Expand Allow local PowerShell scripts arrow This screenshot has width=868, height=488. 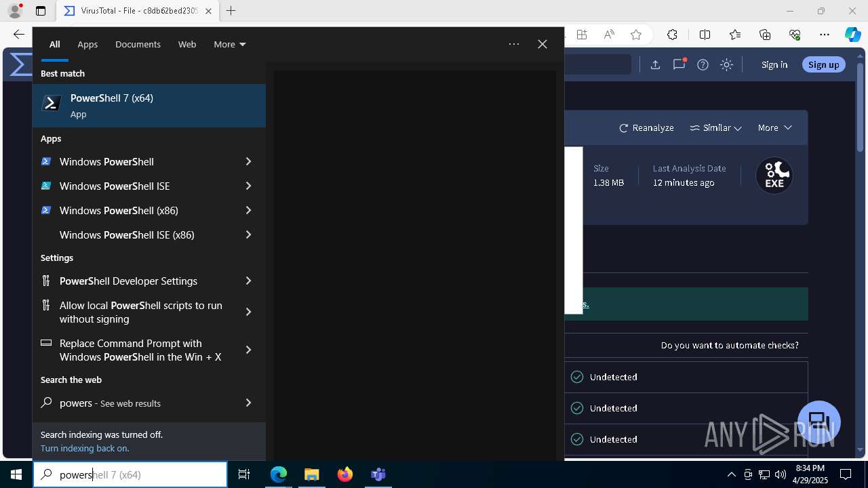pos(248,312)
